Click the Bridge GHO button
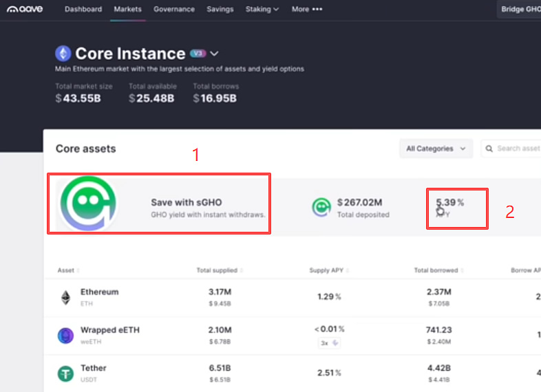 click(x=520, y=9)
